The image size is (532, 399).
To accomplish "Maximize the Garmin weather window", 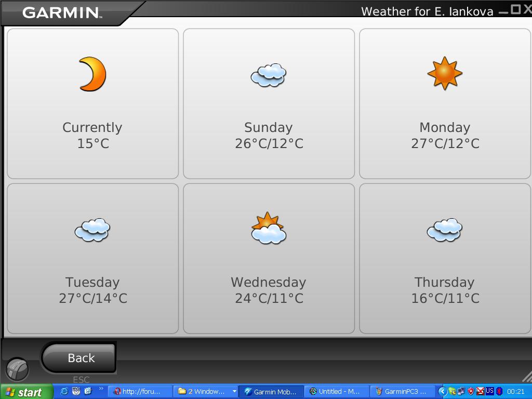I will (516, 9).
